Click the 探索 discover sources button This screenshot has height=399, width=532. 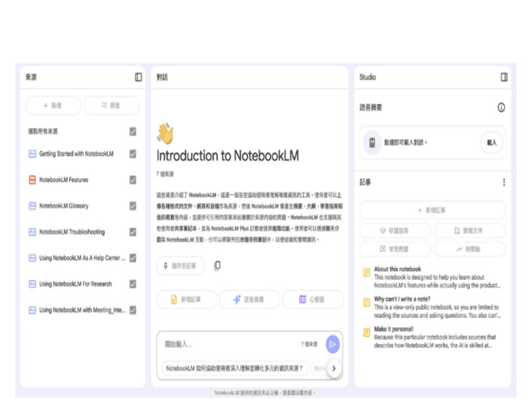112,106
